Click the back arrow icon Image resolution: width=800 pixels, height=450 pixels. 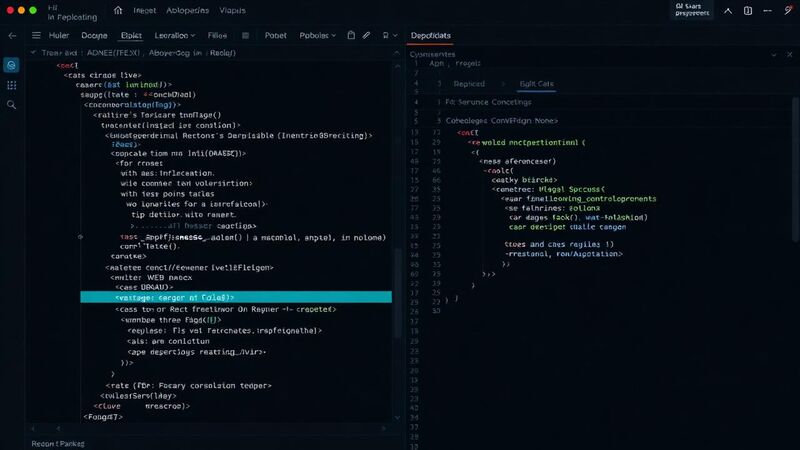(x=12, y=36)
